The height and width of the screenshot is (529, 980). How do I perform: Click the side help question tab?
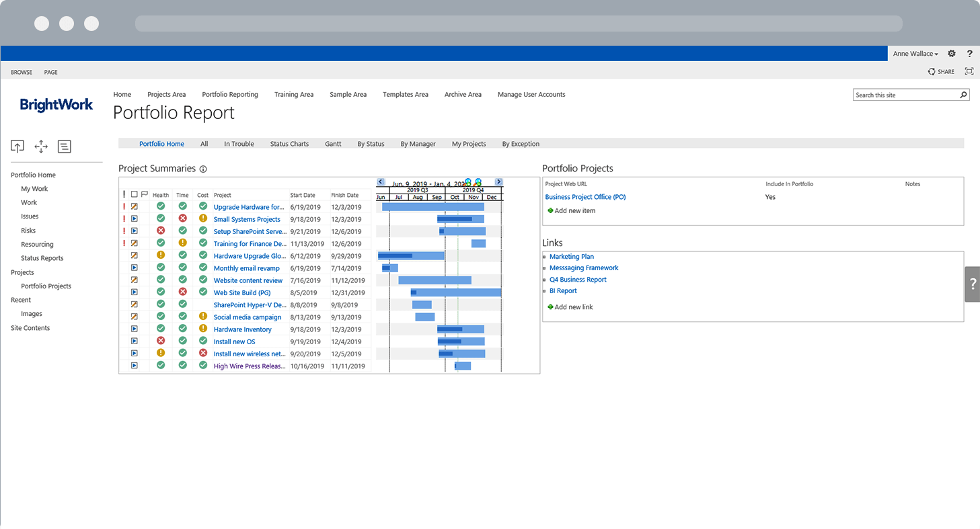tap(972, 284)
